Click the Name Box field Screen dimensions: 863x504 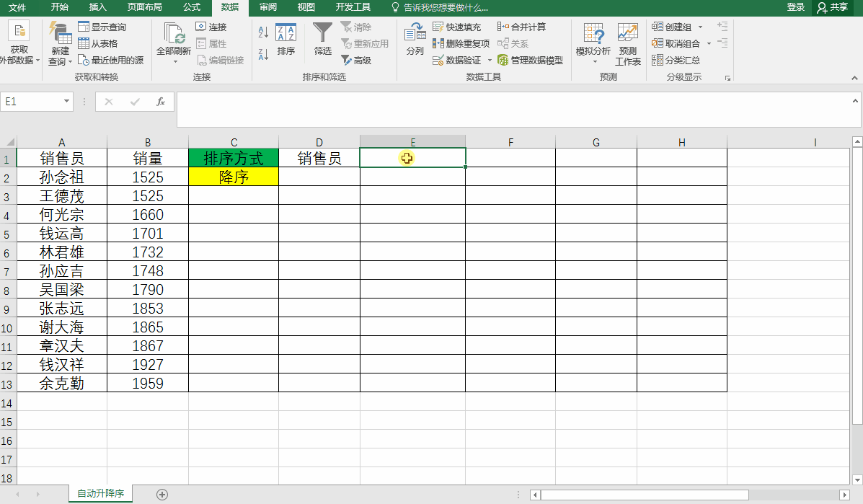[x=31, y=102]
